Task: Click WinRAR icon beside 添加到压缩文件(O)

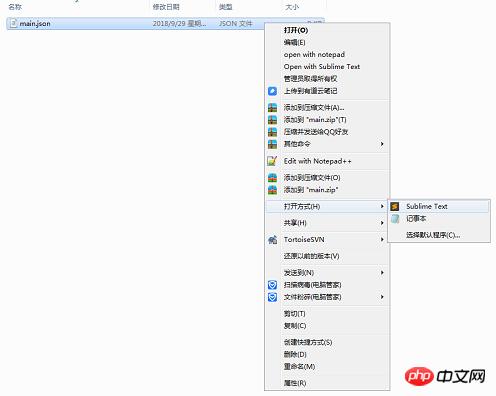Action: click(x=272, y=178)
